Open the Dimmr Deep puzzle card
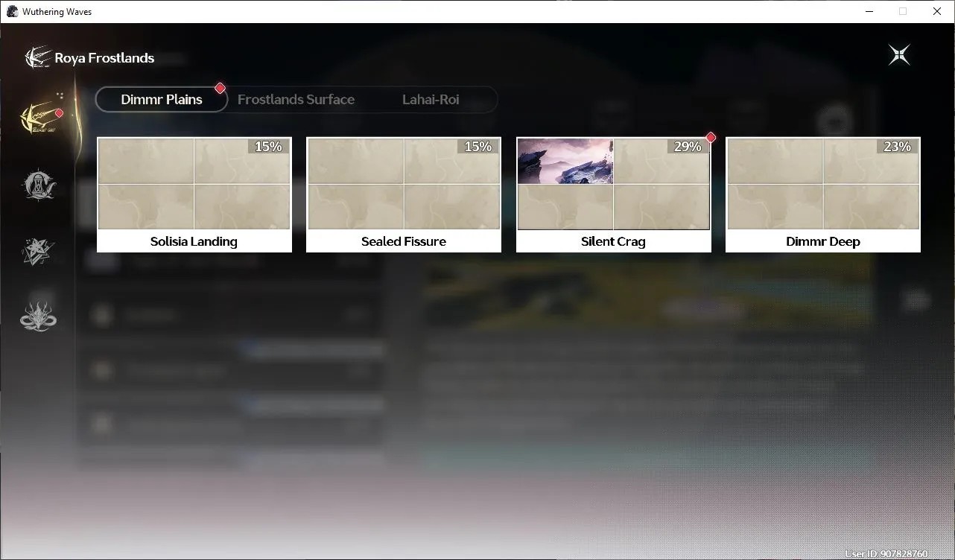Screen dimensions: 955x560 click(823, 194)
